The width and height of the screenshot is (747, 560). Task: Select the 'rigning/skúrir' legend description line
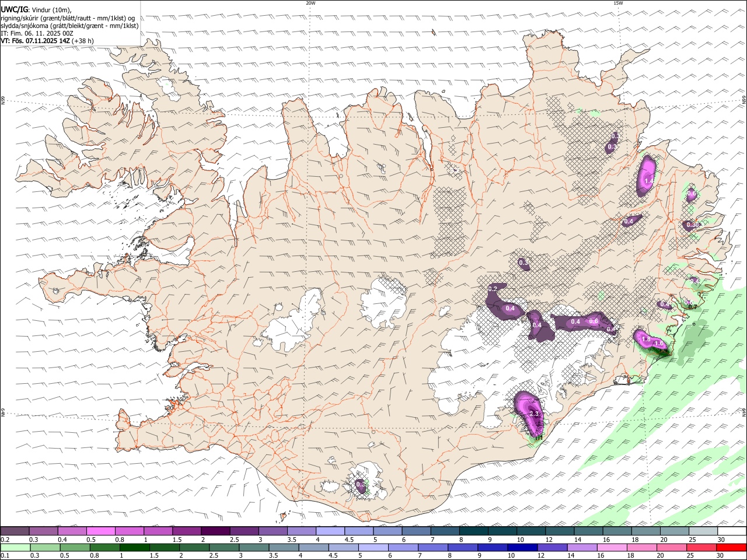[x=68, y=17]
